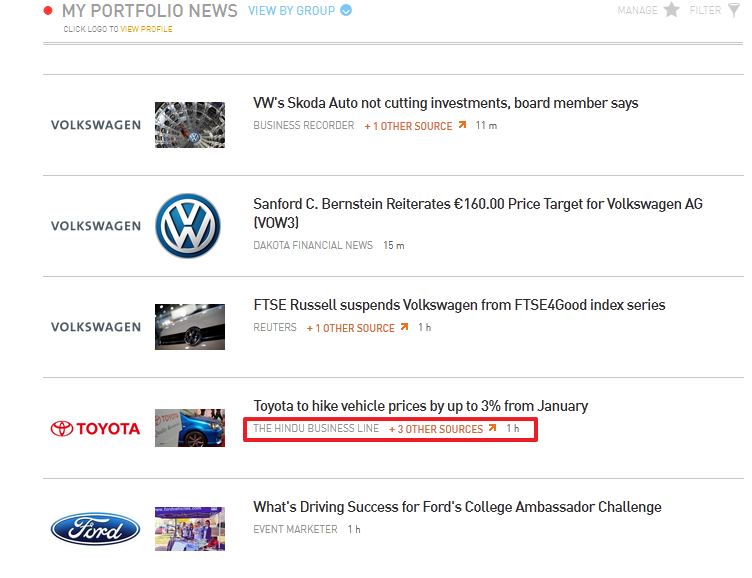Open Toyota to hike vehicle prices headline
This screenshot has width=752, height=578.
pyautogui.click(x=421, y=406)
